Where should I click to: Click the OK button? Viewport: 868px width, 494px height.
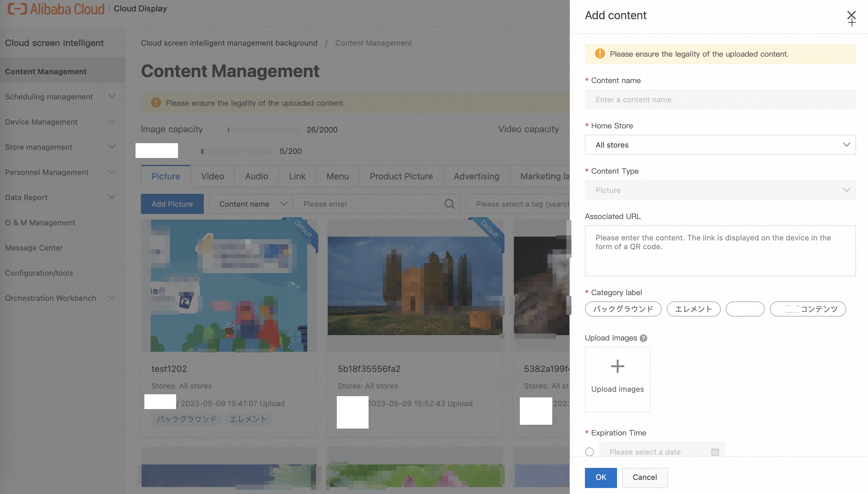[600, 477]
